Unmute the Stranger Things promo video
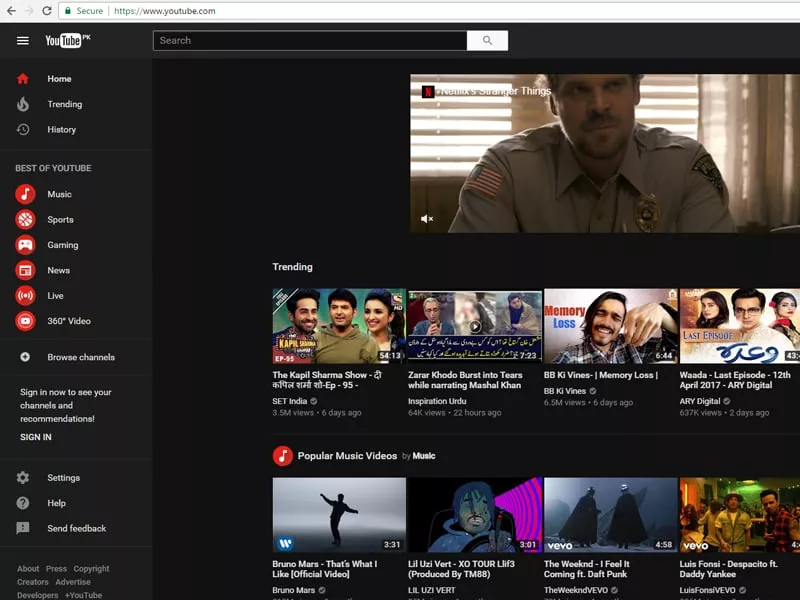The width and height of the screenshot is (800, 600). (x=427, y=219)
